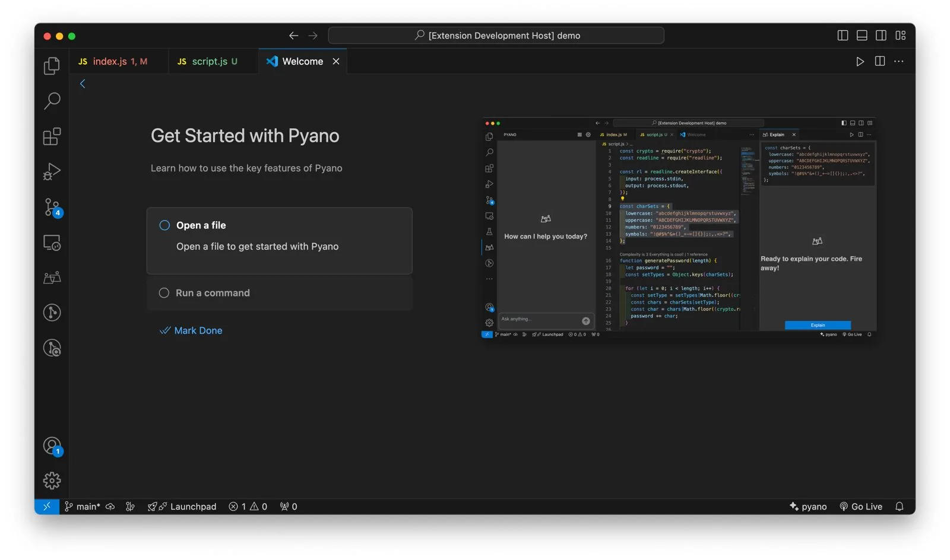
Task: Click the commit graph icon in status bar
Action: [130, 507]
